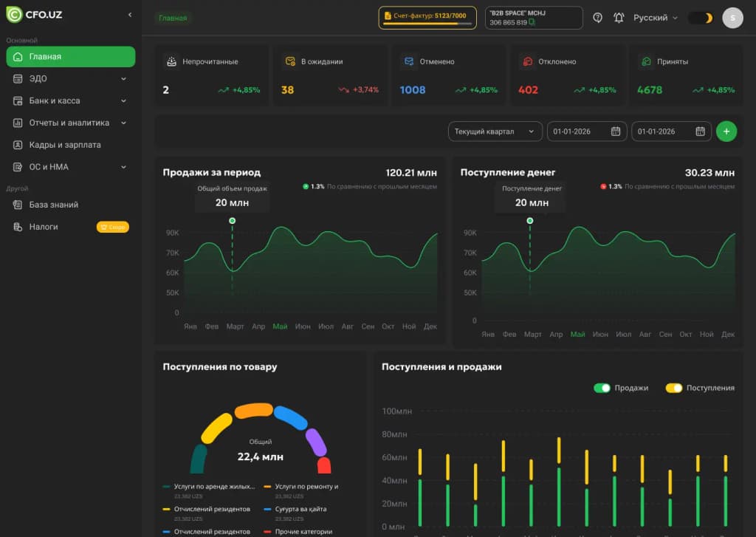Open the Главная breadcrumb tab
The width and height of the screenshot is (756, 537).
pyautogui.click(x=173, y=17)
